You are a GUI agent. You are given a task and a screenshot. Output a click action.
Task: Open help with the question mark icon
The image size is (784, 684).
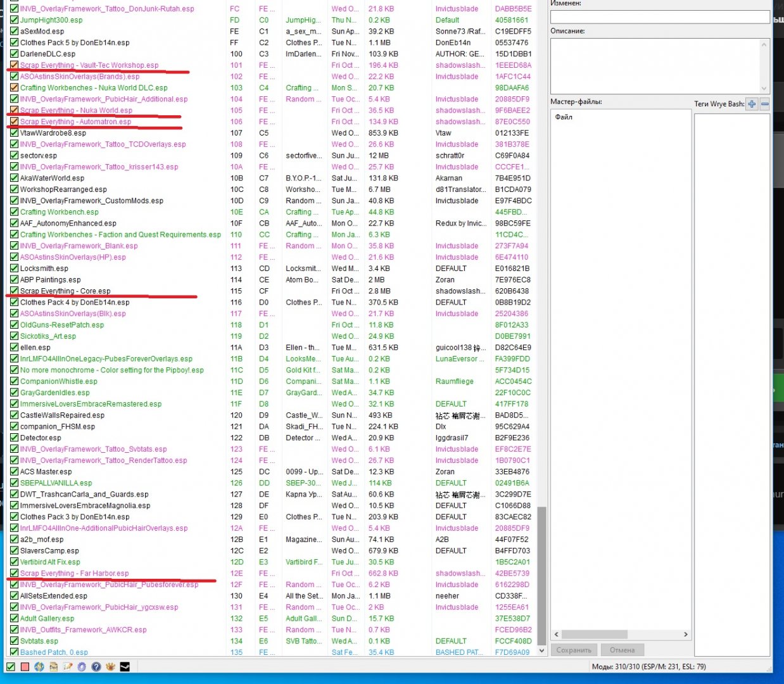[x=96, y=666]
